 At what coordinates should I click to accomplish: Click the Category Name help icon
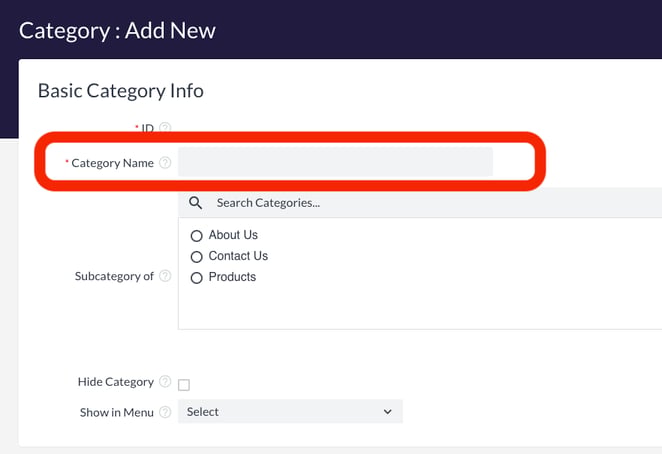(x=165, y=163)
